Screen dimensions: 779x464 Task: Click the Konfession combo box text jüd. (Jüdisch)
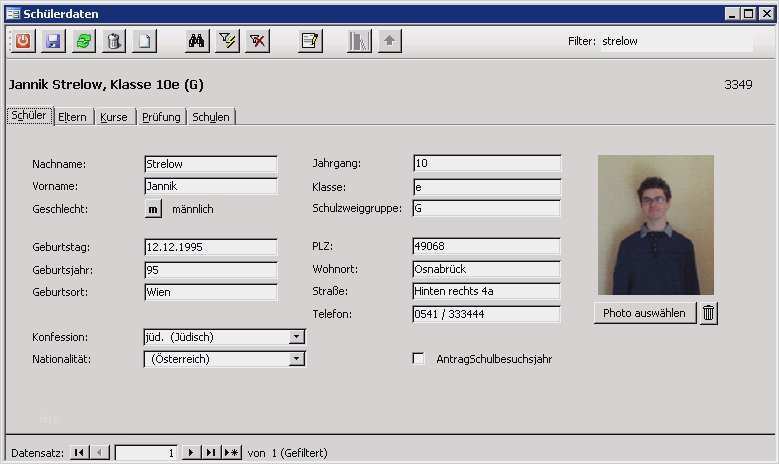[179, 337]
